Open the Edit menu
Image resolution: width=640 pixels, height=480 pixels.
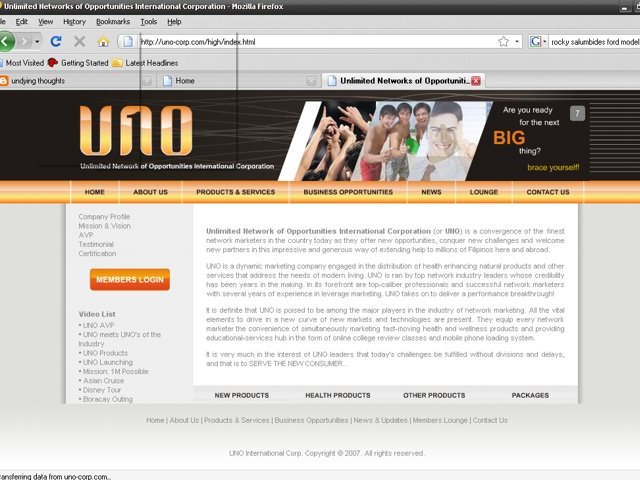click(22, 22)
